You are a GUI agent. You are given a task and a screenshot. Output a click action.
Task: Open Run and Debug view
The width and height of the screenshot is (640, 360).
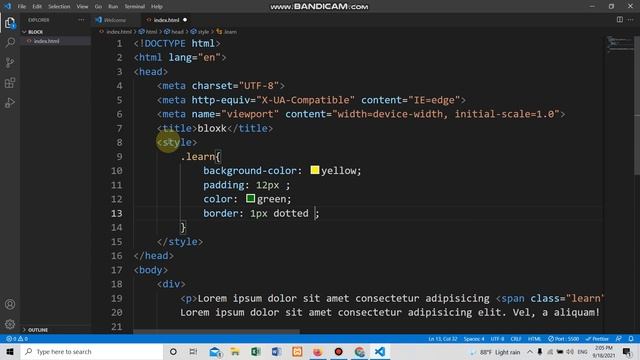[10, 103]
